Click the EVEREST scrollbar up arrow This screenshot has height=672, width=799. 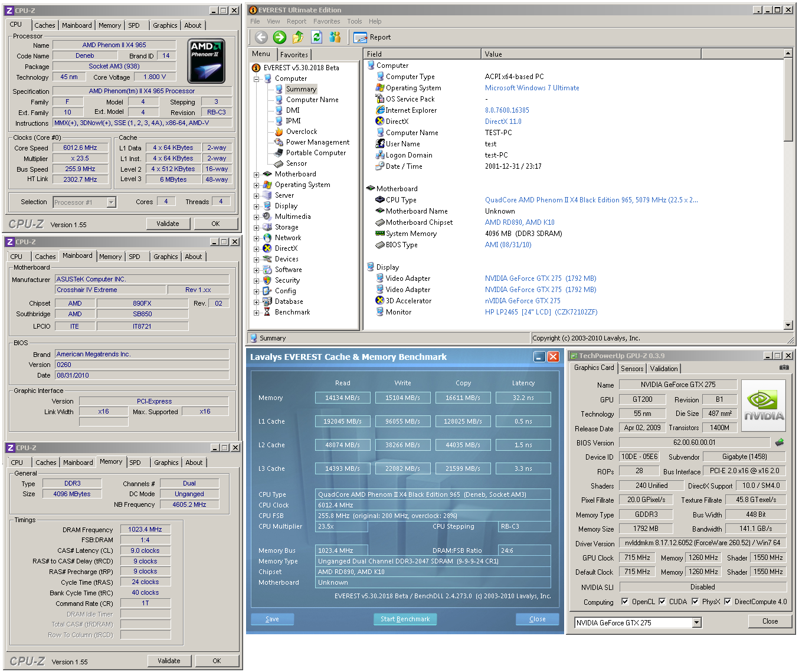click(788, 53)
